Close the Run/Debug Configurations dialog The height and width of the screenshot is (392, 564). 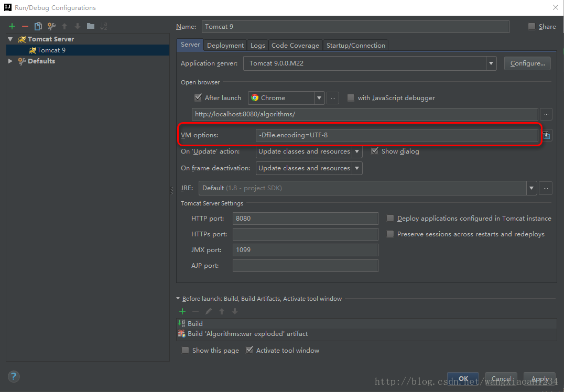[556, 7]
